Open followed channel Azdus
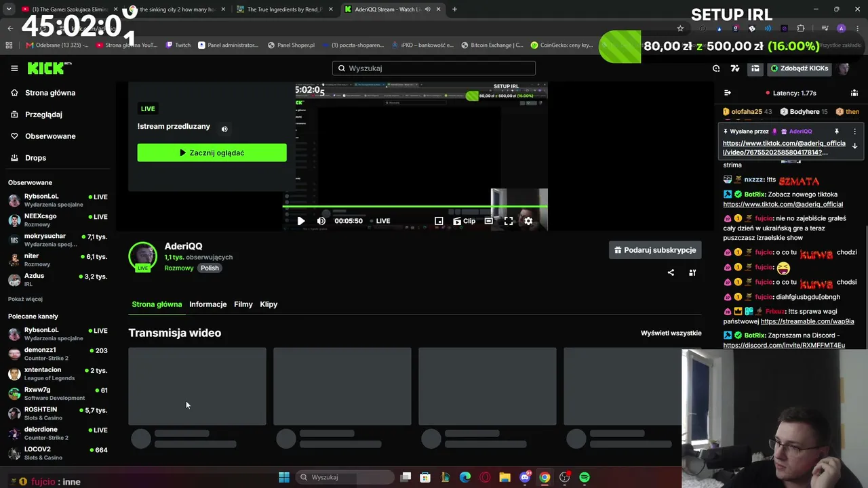 pos(58,279)
